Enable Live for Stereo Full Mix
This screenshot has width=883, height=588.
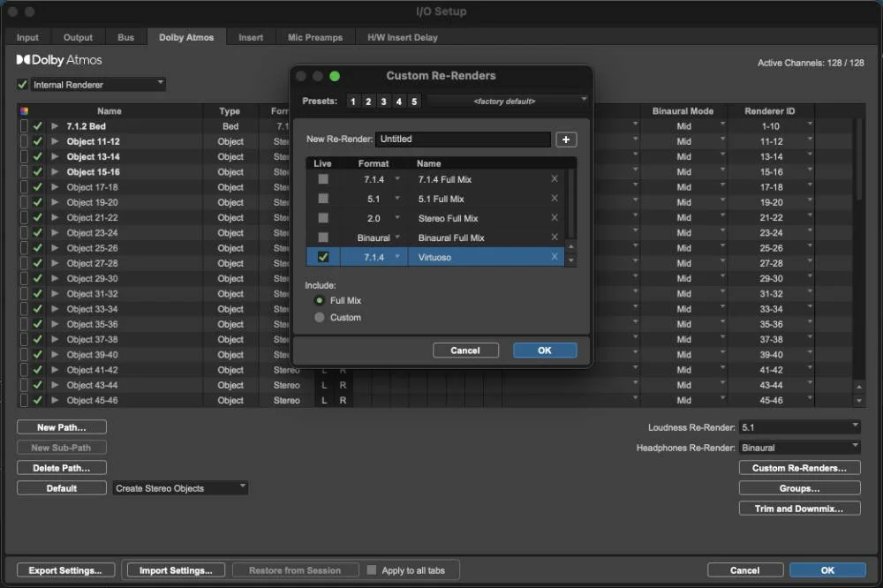click(x=323, y=218)
